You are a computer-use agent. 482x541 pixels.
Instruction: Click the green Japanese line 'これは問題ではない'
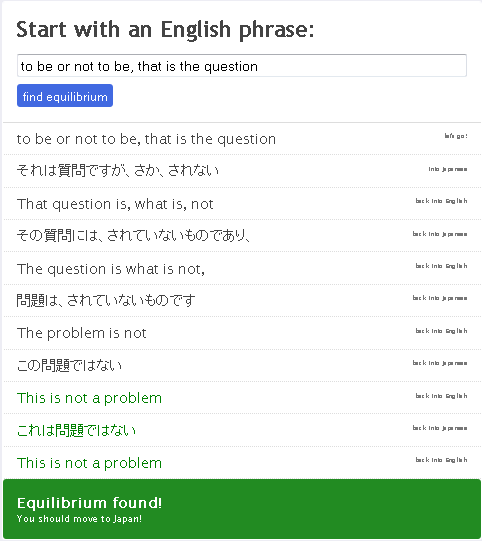tap(76, 430)
